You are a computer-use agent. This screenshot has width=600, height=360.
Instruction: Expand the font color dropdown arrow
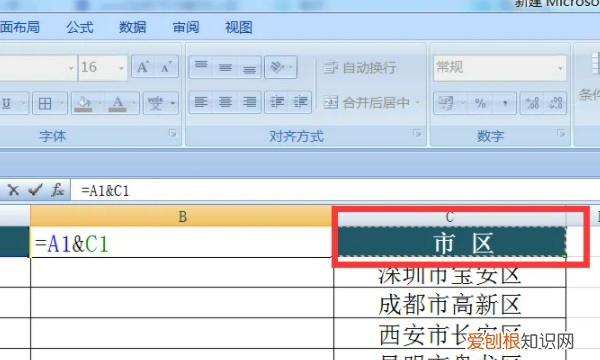tap(134, 103)
